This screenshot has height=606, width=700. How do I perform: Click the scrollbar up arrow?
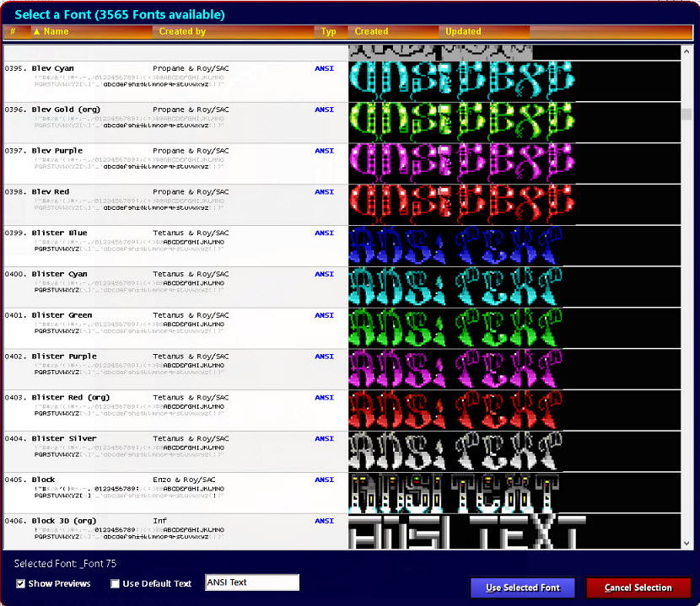pyautogui.click(x=685, y=51)
